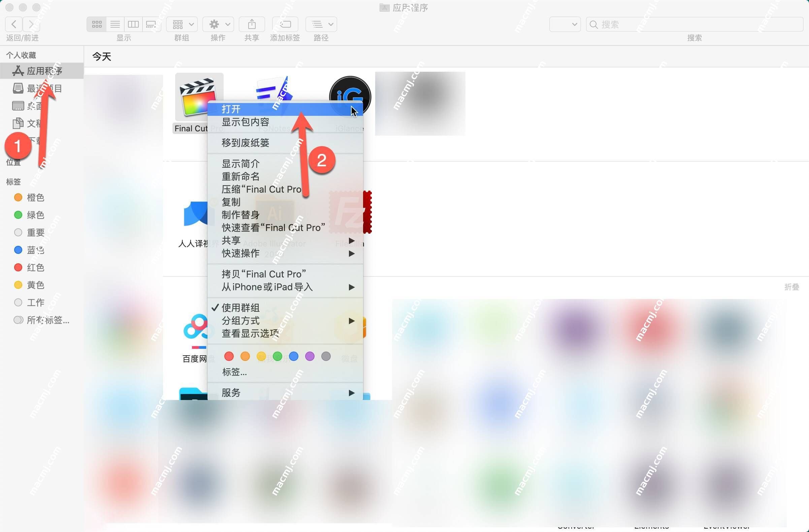Switch to list view
Screen dimensions: 809x532
pyautogui.click(x=115, y=24)
